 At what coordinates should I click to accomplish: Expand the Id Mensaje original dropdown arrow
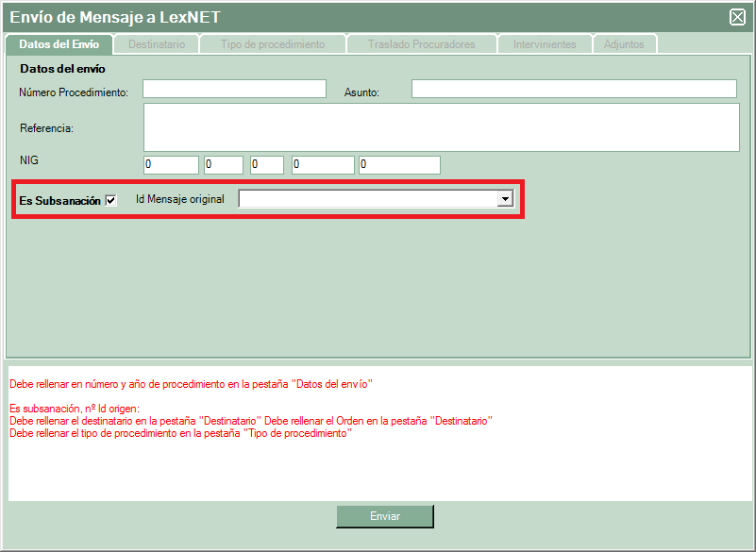tap(505, 199)
